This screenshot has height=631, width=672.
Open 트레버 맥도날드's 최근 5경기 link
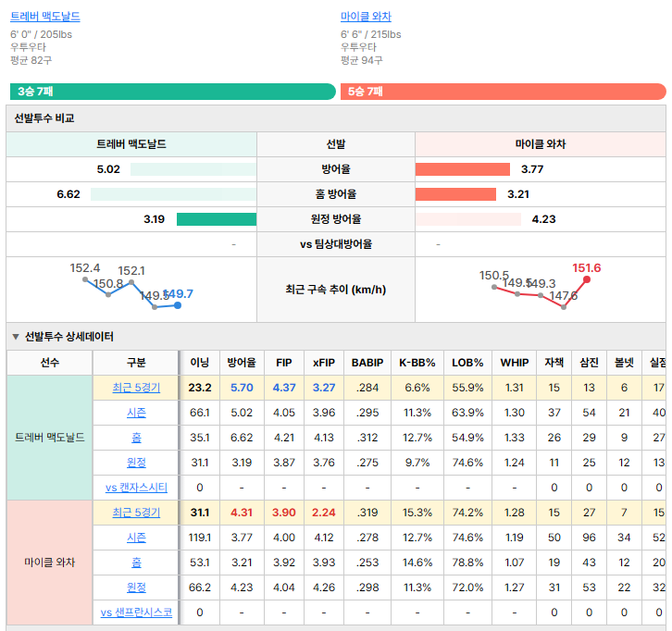[136, 388]
